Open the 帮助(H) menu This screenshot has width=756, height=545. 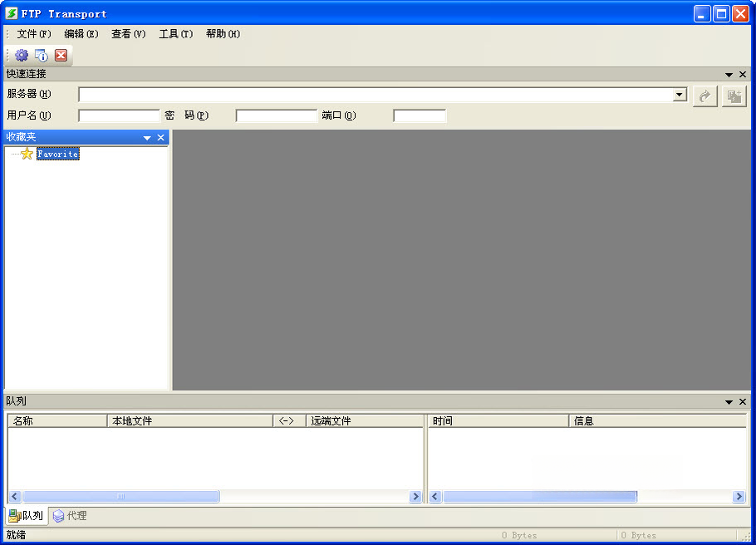click(x=223, y=34)
